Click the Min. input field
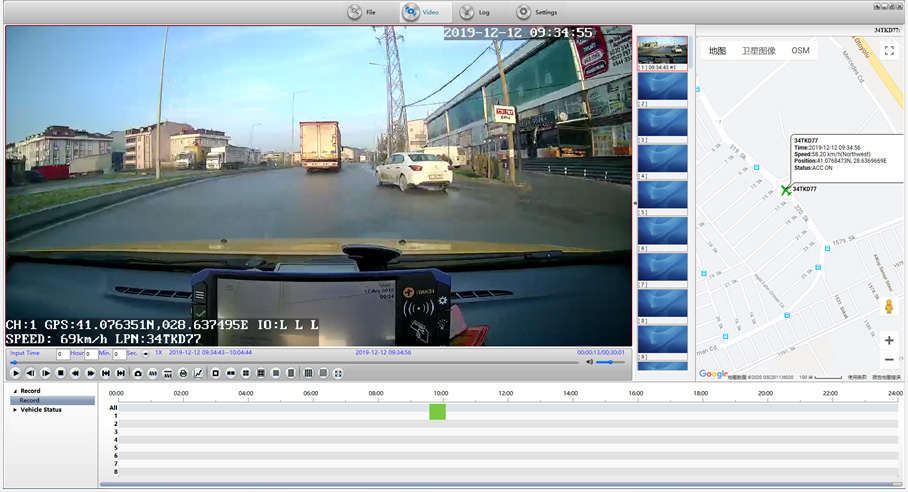The image size is (908, 492). (x=91, y=354)
